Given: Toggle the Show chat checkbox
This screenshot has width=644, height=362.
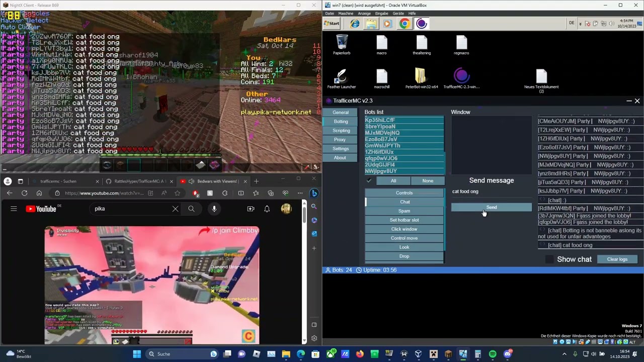Looking at the screenshot, I should pyautogui.click(x=549, y=259).
